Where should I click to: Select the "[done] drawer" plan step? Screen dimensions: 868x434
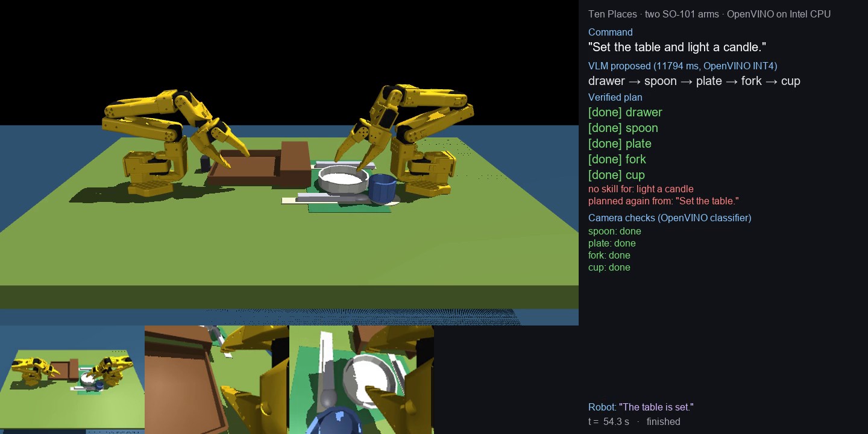(x=625, y=112)
